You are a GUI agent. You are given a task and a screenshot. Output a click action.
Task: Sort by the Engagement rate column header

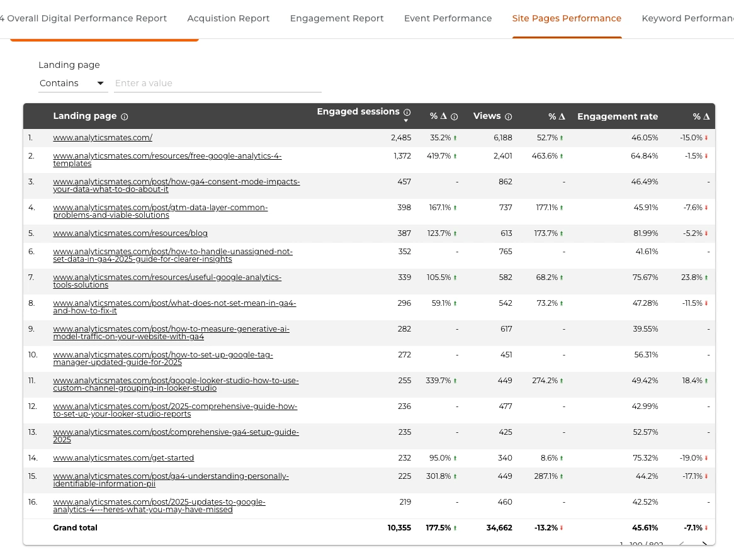tap(618, 116)
